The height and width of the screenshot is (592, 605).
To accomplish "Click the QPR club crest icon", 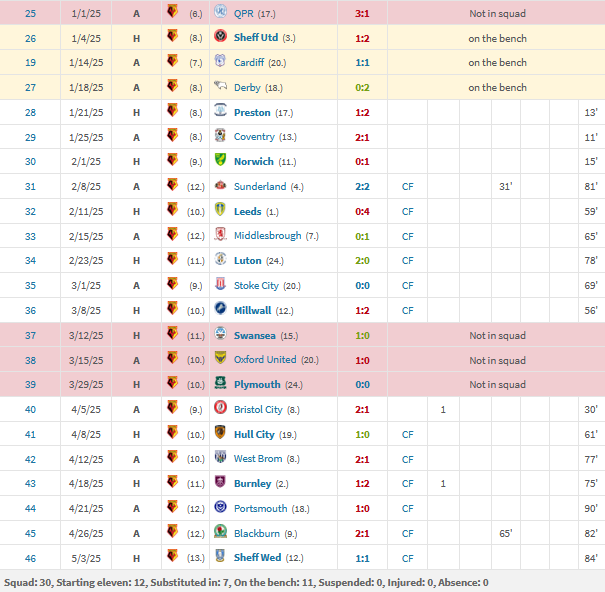I will coord(220,12).
